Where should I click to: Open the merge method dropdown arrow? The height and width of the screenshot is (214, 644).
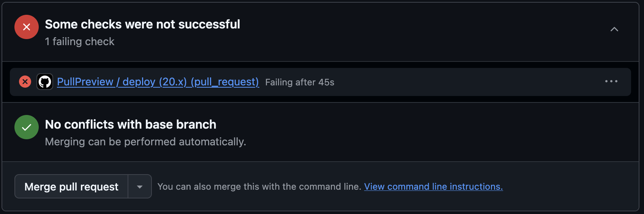pyautogui.click(x=140, y=186)
